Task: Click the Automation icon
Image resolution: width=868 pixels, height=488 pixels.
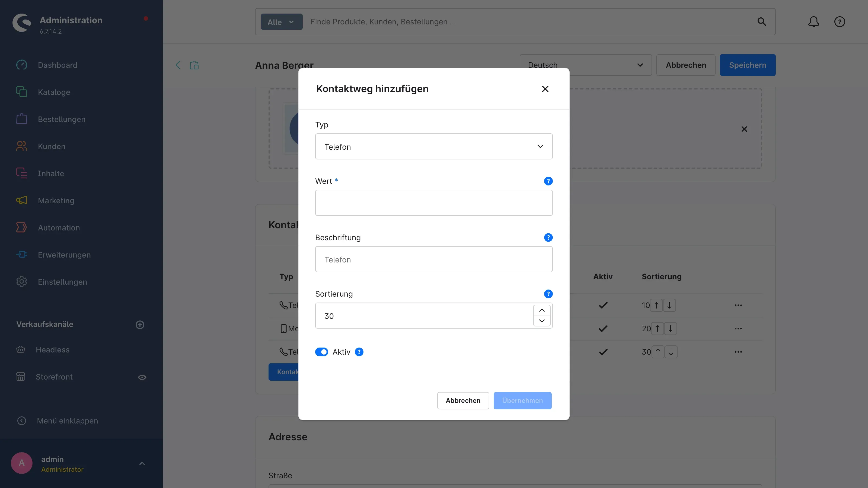Action: click(x=22, y=227)
